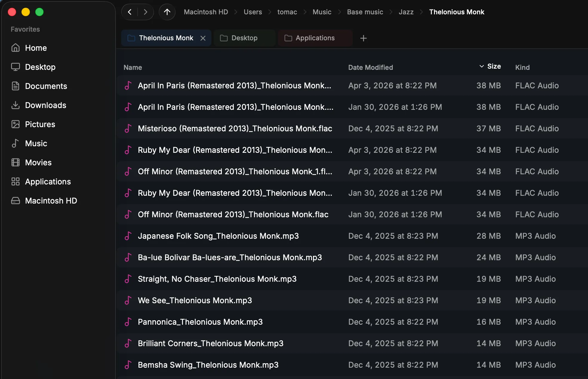
Task: Click the audio icon beside Bemsha Swing file
Action: point(128,365)
